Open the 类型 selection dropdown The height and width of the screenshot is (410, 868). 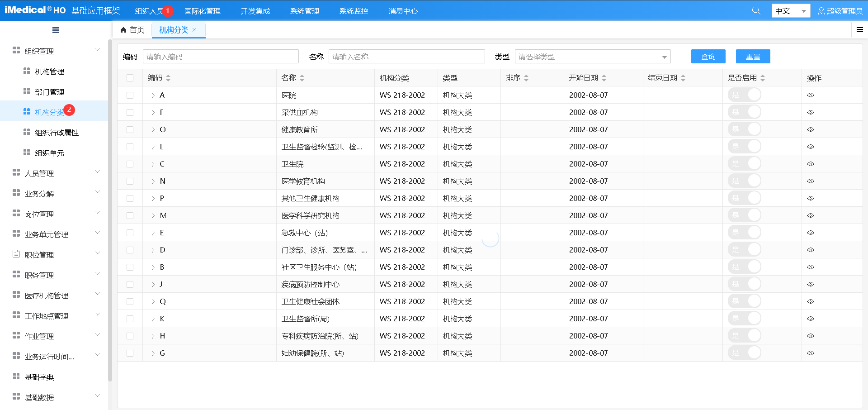pos(592,57)
